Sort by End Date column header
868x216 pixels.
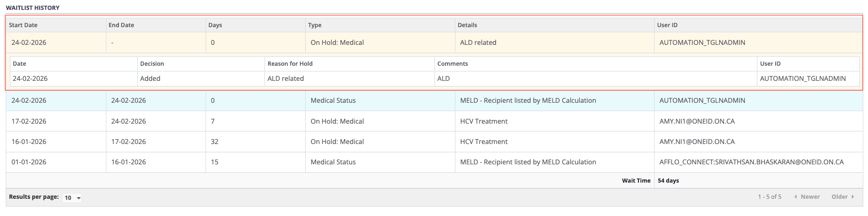(121, 25)
